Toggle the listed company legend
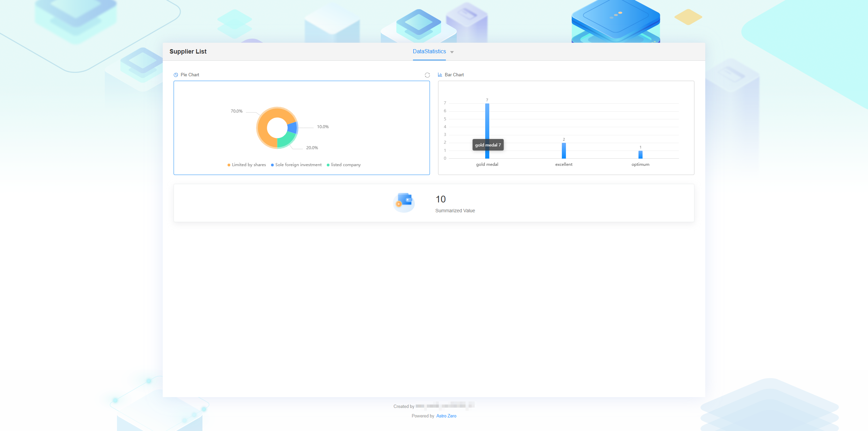The height and width of the screenshot is (431, 868). coord(344,165)
